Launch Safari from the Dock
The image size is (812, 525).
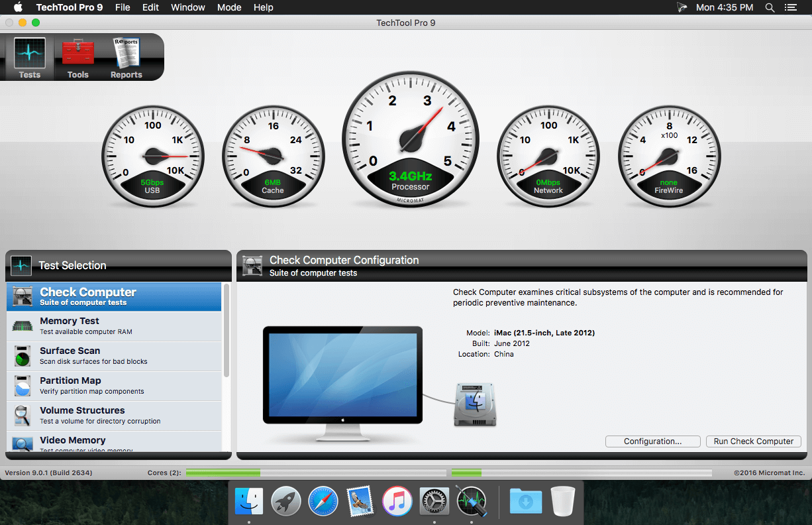pos(323,501)
